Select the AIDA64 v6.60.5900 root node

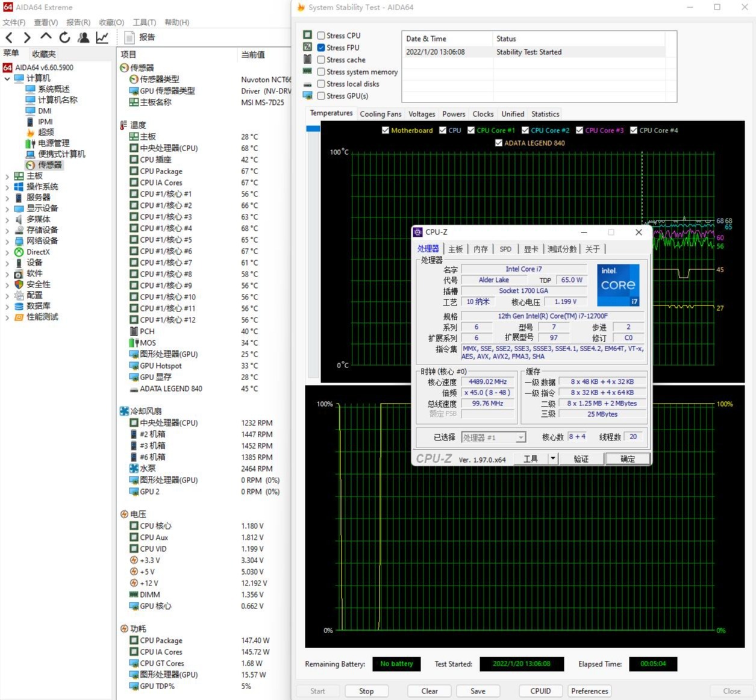tap(44, 67)
